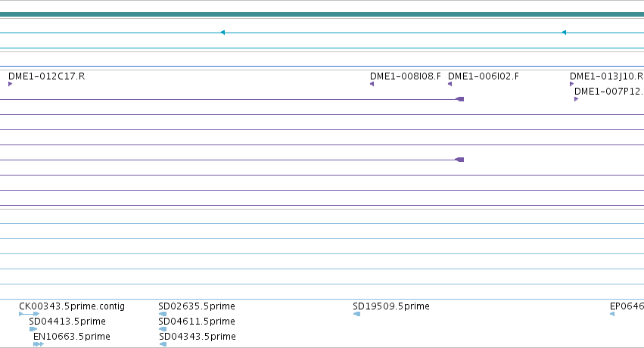Screen dimensions: 644x348
Task: Click the arrow glyph under the EP0646 label
Action: click(x=612, y=314)
